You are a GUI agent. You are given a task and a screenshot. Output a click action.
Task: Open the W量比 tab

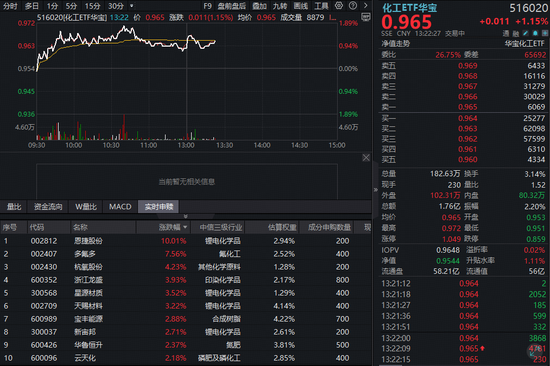(86, 207)
